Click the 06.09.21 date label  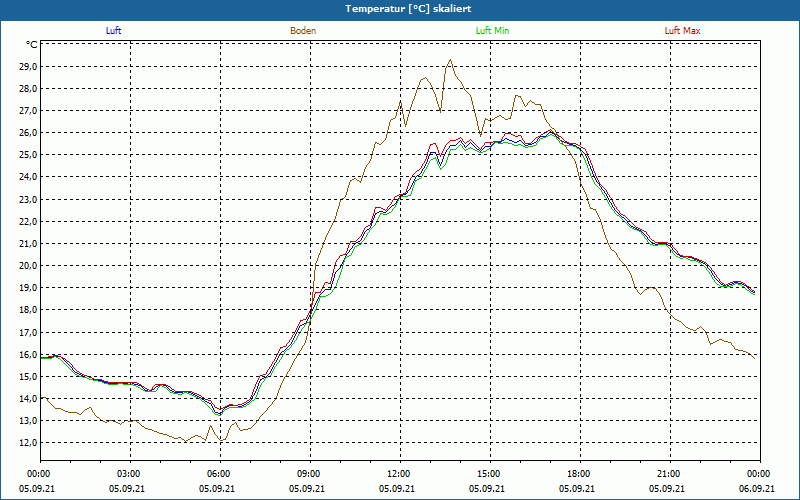(x=757, y=489)
